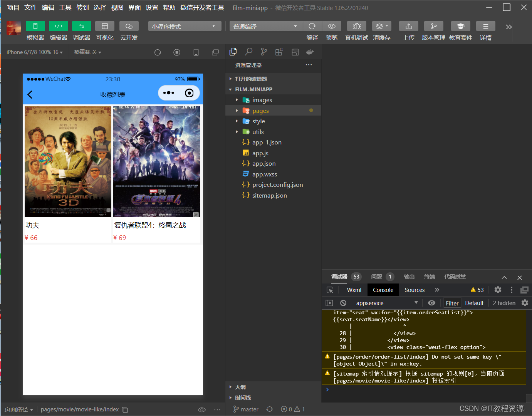Open the Search magnifier icon
The image size is (532, 416).
249,52
